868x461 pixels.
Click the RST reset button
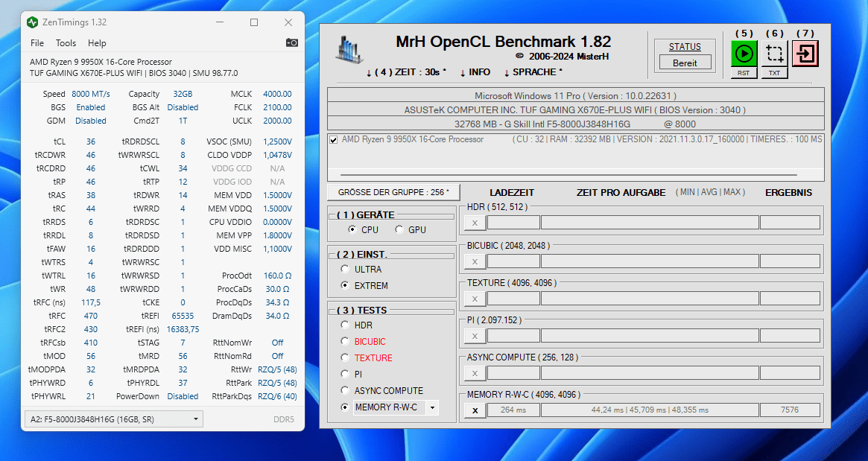pos(744,73)
